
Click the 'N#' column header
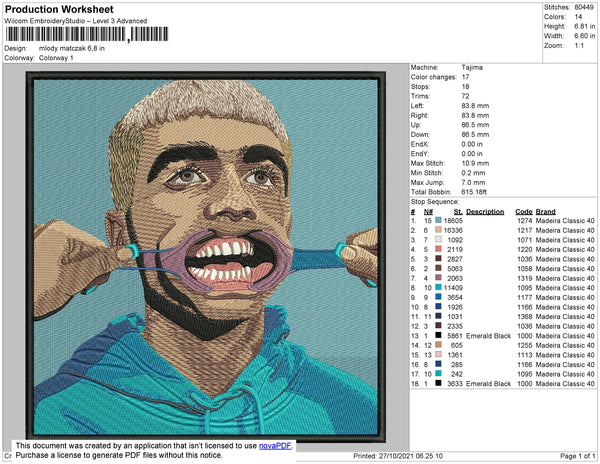pos(428,212)
